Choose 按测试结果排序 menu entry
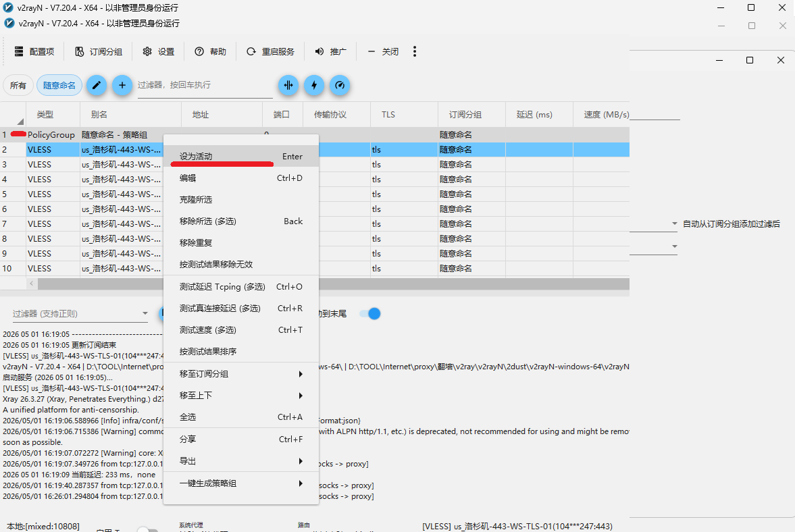The height and width of the screenshot is (532, 795). (241, 352)
